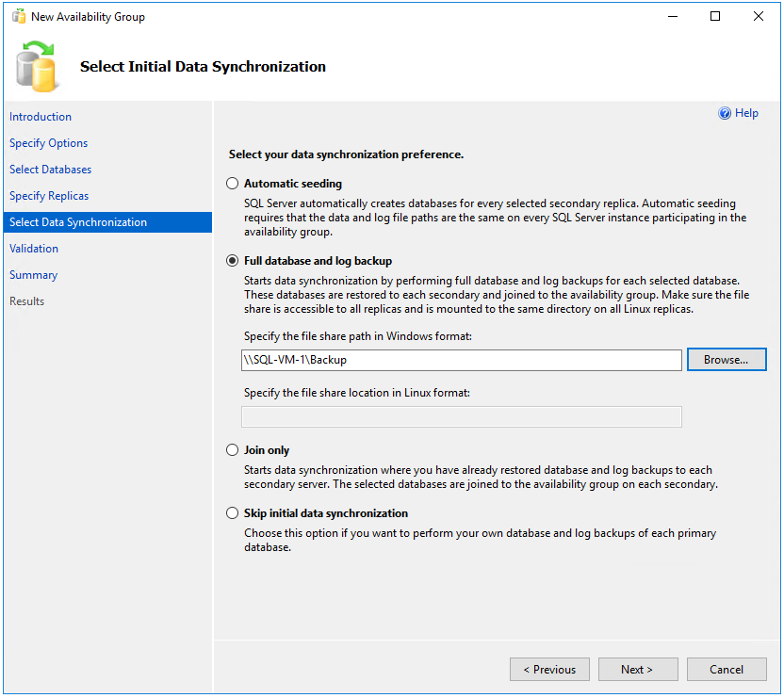Enable Skip initial data synchronization
The image size is (784, 698).
point(232,512)
